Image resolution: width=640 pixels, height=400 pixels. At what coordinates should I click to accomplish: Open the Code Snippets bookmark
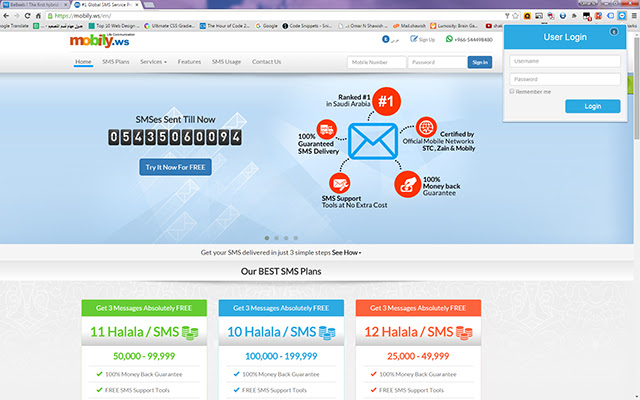click(x=307, y=26)
